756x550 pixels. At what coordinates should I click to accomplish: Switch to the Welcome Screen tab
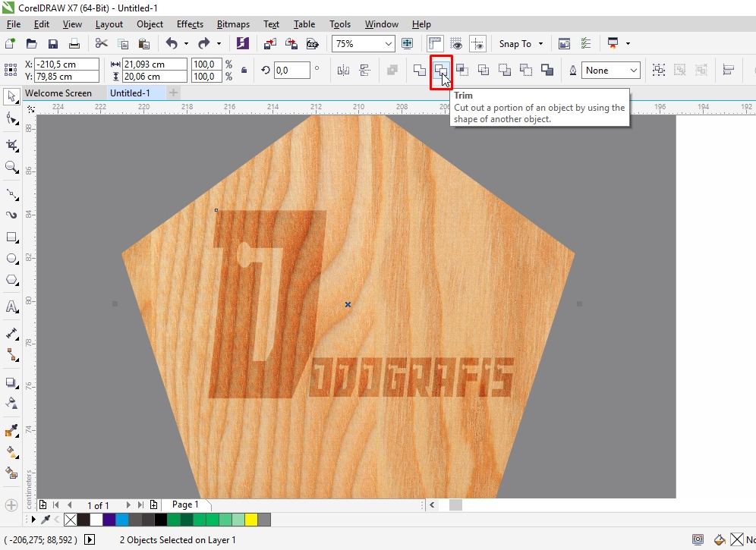coord(61,93)
